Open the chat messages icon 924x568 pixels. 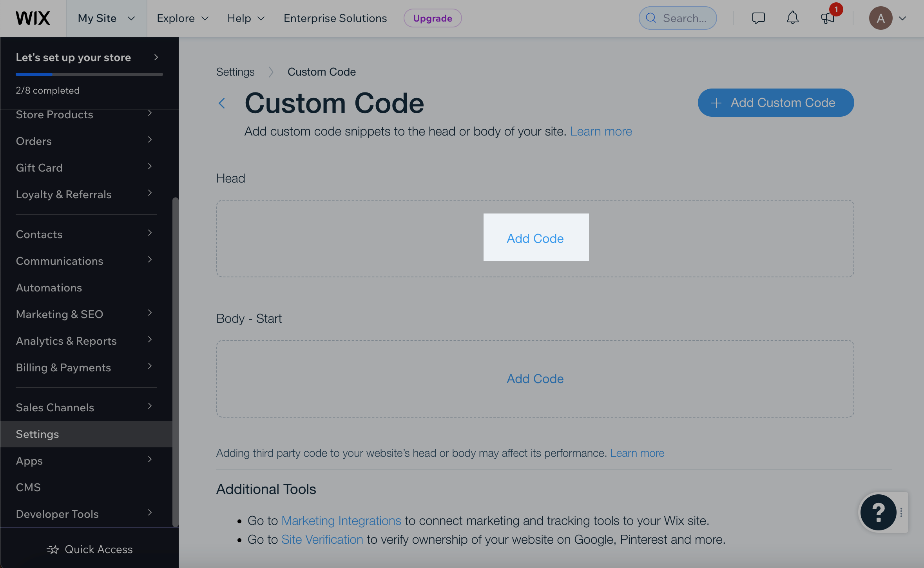click(758, 18)
